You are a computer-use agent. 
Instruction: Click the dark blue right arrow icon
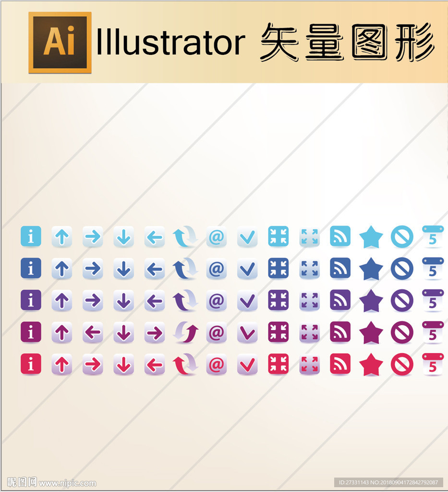(x=93, y=268)
